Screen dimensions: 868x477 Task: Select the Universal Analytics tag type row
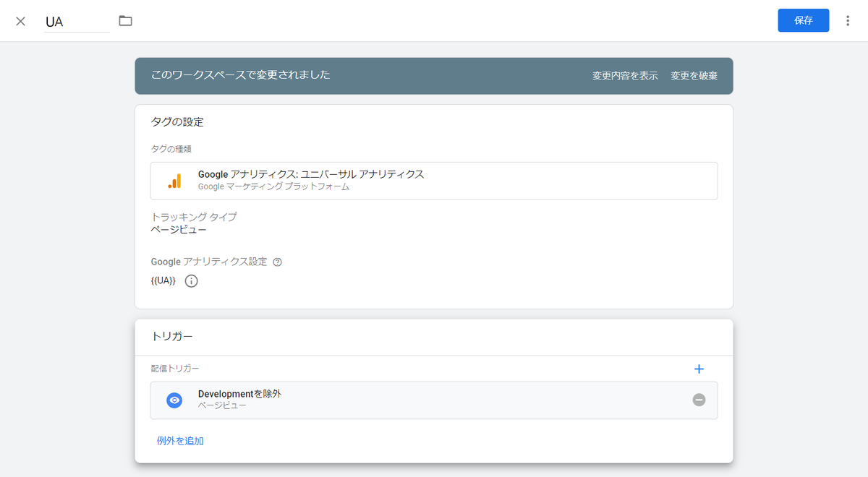point(434,181)
